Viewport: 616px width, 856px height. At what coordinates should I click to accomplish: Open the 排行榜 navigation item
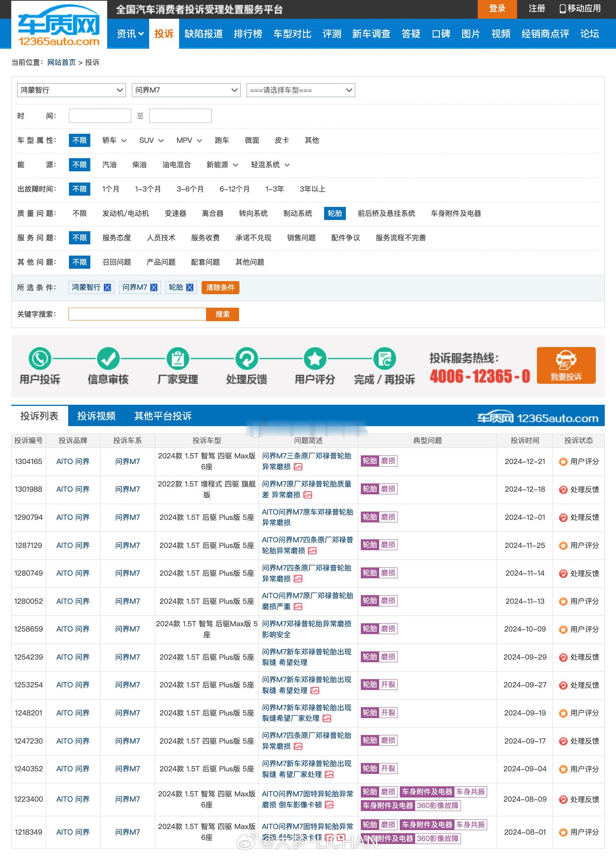pos(248,34)
